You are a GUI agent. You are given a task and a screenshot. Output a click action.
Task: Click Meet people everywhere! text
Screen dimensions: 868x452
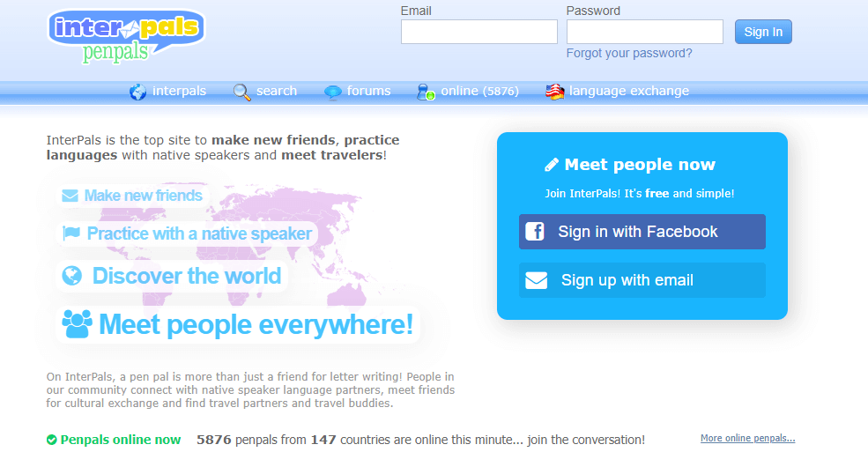[x=256, y=324]
